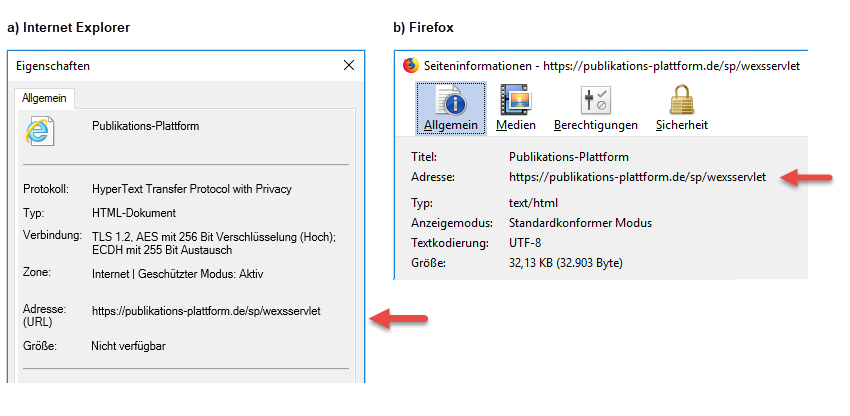Close the Eigenschaften dialog
850x416 pixels.
pyautogui.click(x=349, y=66)
